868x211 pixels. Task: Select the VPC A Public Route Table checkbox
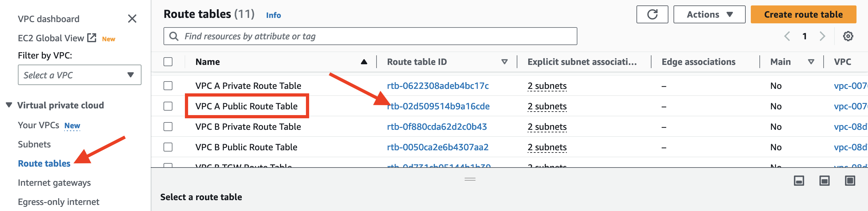(x=168, y=106)
